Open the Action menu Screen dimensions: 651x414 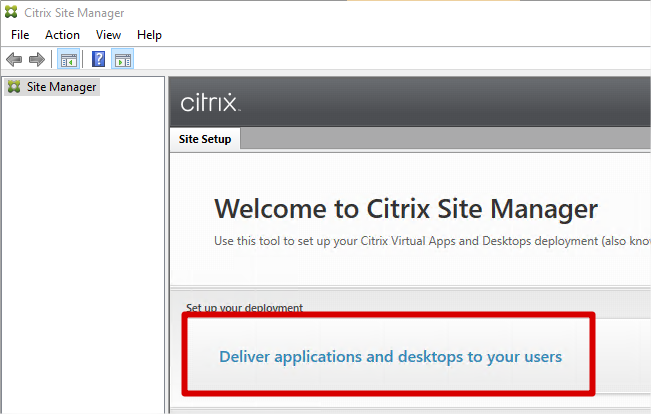point(62,35)
